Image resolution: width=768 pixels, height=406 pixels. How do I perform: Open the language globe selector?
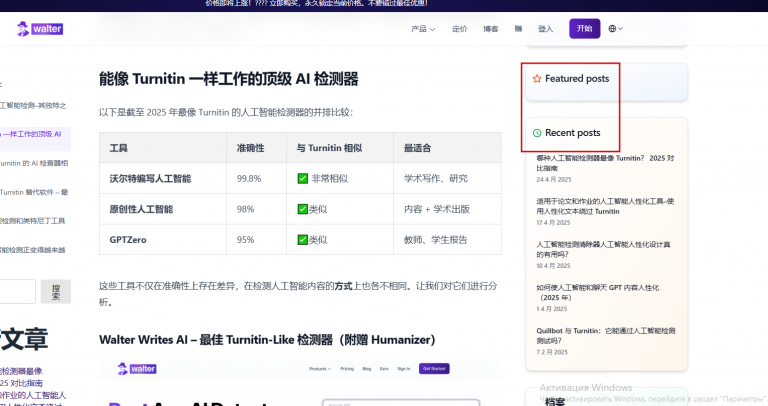coord(615,29)
